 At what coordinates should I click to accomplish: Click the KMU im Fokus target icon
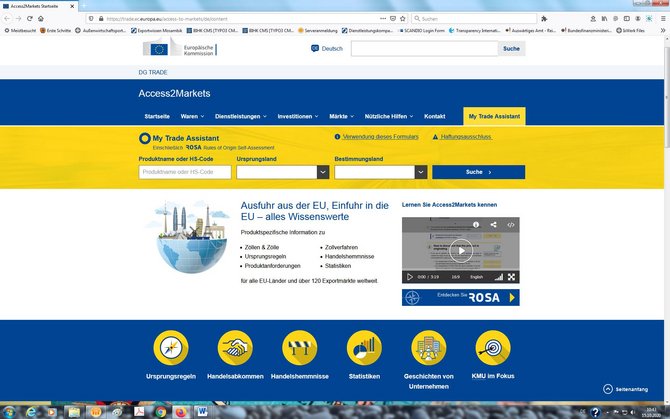tap(492, 348)
